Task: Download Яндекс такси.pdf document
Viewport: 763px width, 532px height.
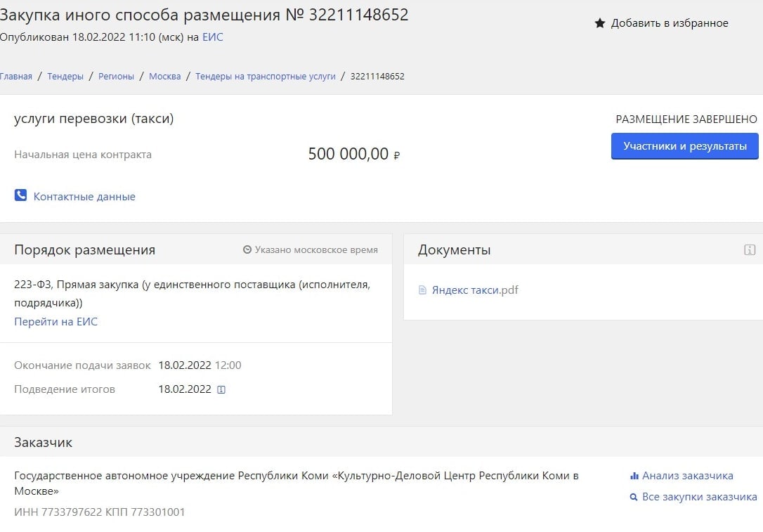Action: click(475, 290)
